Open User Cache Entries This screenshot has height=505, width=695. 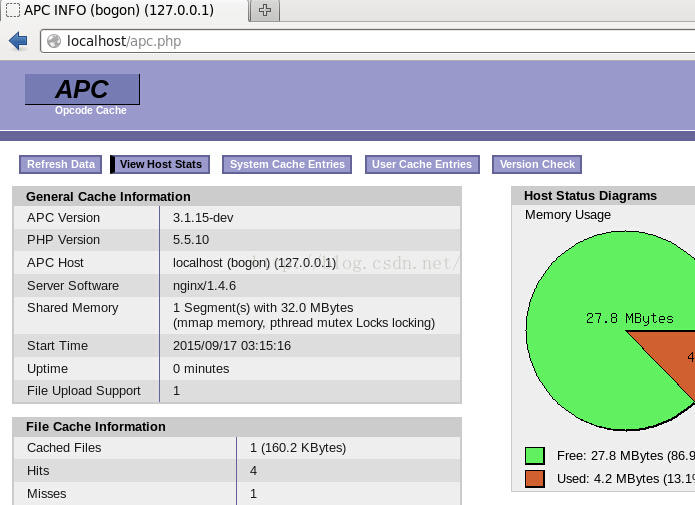422,164
